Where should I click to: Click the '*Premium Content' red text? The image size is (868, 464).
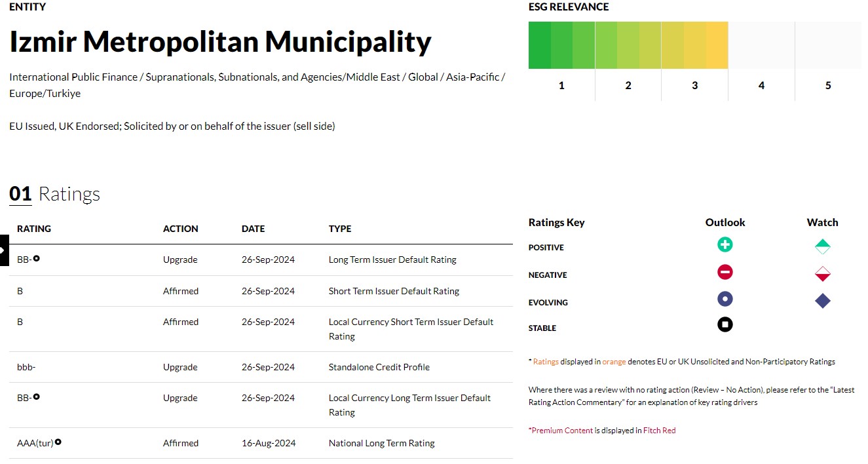561,431
